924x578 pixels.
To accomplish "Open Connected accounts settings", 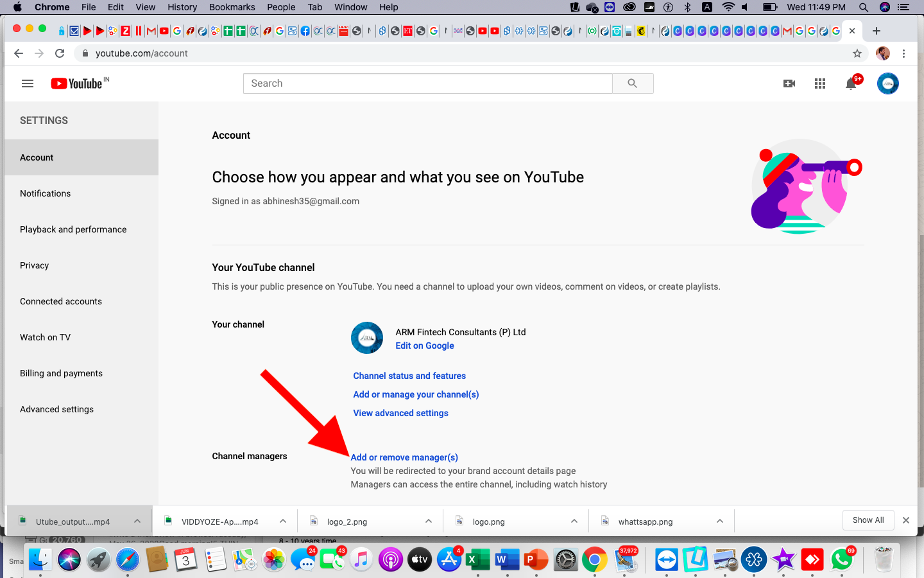I will [81, 301].
